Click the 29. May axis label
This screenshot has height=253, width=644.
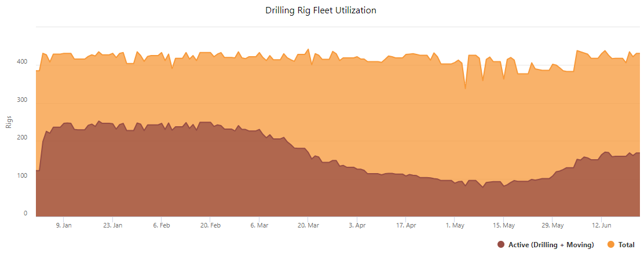[x=552, y=225]
